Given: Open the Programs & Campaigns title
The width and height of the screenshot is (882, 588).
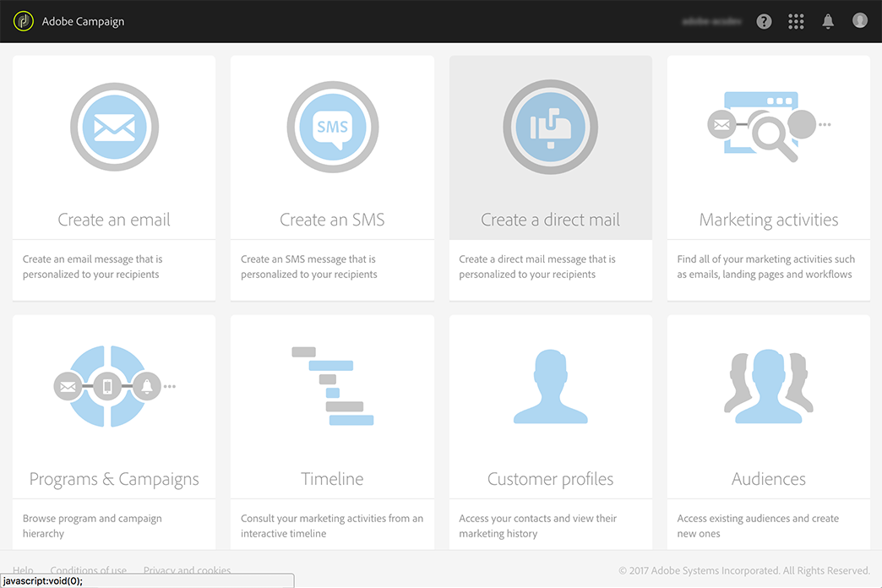Looking at the screenshot, I should click(x=114, y=479).
